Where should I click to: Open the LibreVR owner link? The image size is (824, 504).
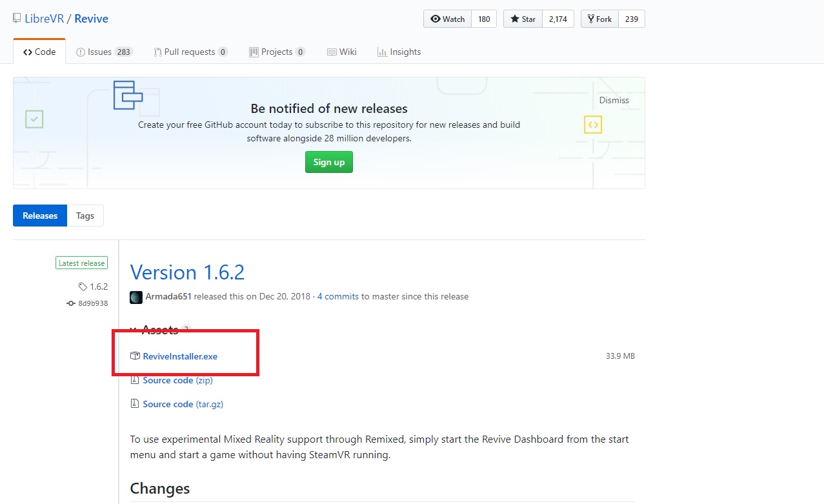[45, 19]
